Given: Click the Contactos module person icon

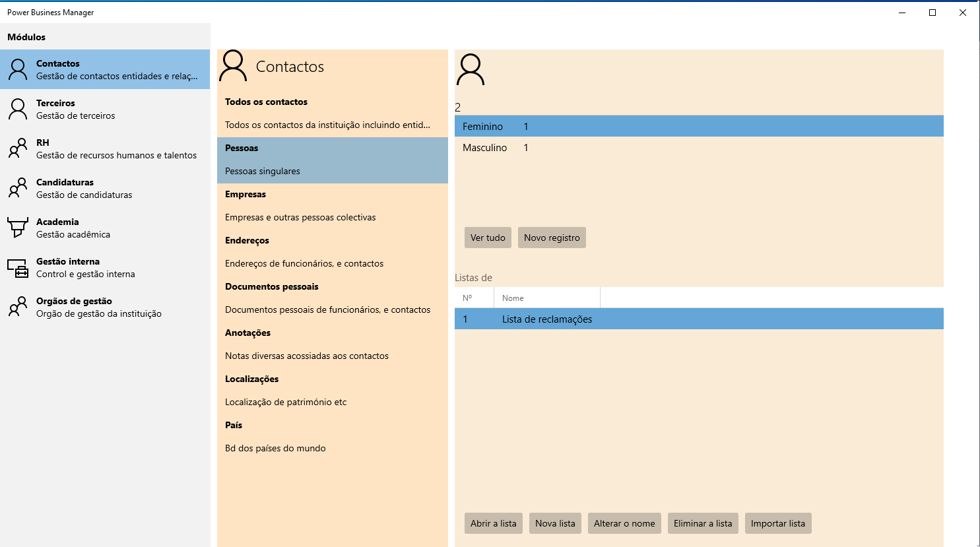Looking at the screenshot, I should [18, 69].
